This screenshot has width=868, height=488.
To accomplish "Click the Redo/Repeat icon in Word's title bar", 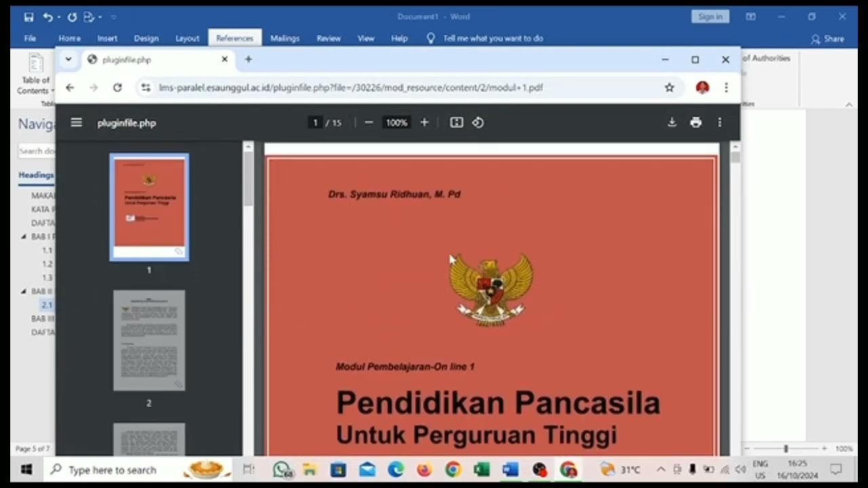I will pyautogui.click(x=72, y=17).
